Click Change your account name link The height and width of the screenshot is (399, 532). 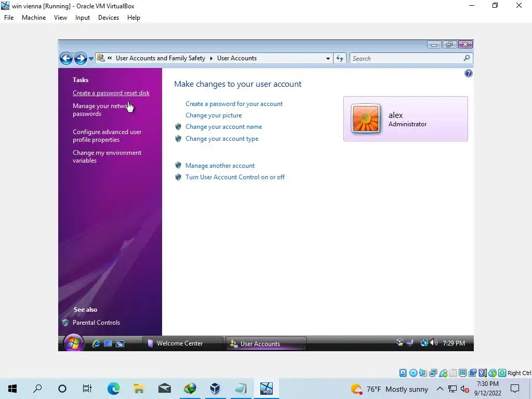[x=223, y=127]
